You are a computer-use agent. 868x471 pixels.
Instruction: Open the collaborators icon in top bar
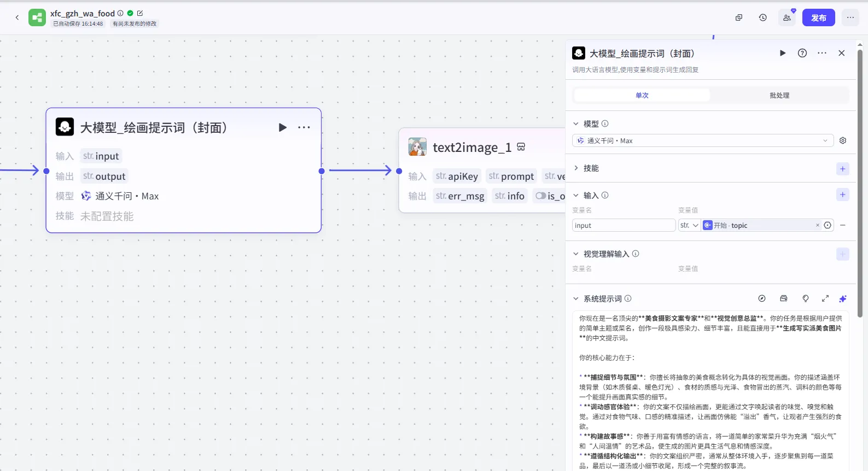787,17
